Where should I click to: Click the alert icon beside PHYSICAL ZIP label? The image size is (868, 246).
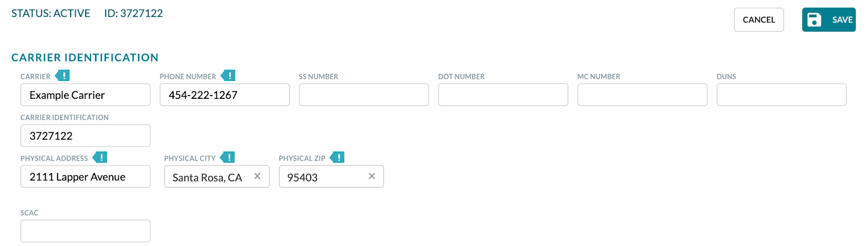pos(337,157)
